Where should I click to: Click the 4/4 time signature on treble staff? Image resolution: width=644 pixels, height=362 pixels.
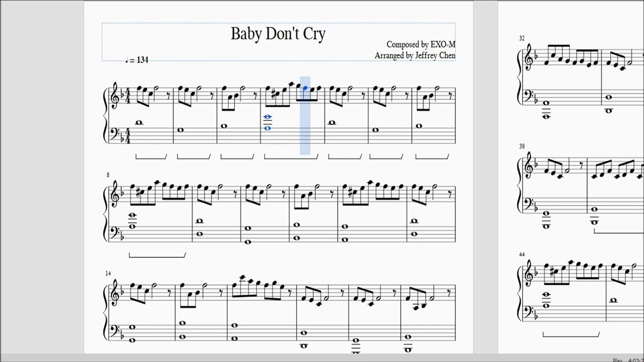click(x=128, y=96)
